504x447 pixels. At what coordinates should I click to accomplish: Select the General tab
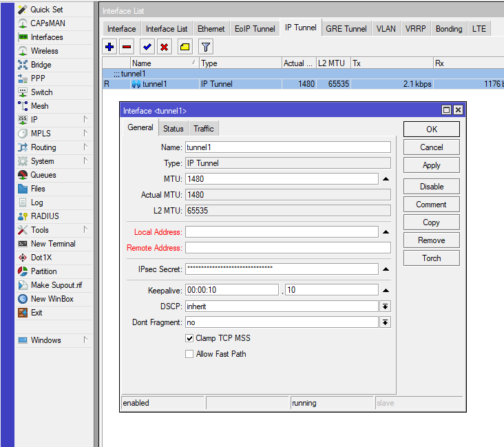tap(140, 127)
